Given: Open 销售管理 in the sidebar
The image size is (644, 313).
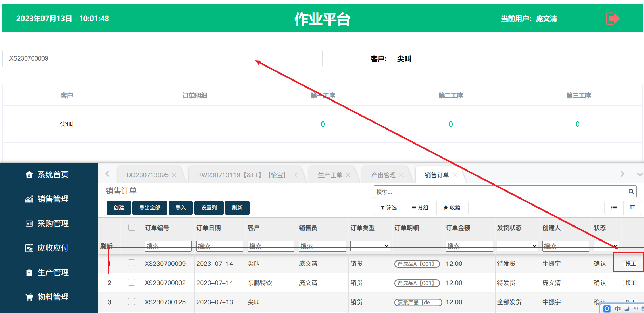Looking at the screenshot, I should click(47, 199).
